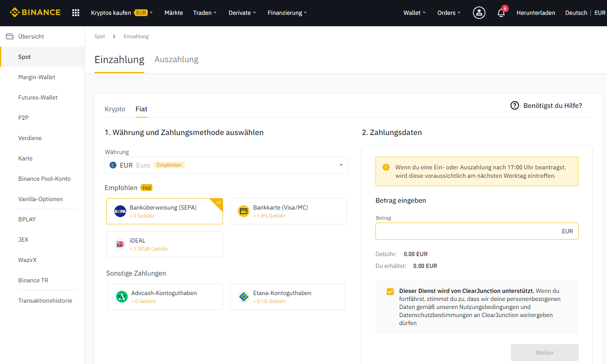
Task: Click the 'Gebühr: 0.00 EUR' value
Action: [x=416, y=254]
